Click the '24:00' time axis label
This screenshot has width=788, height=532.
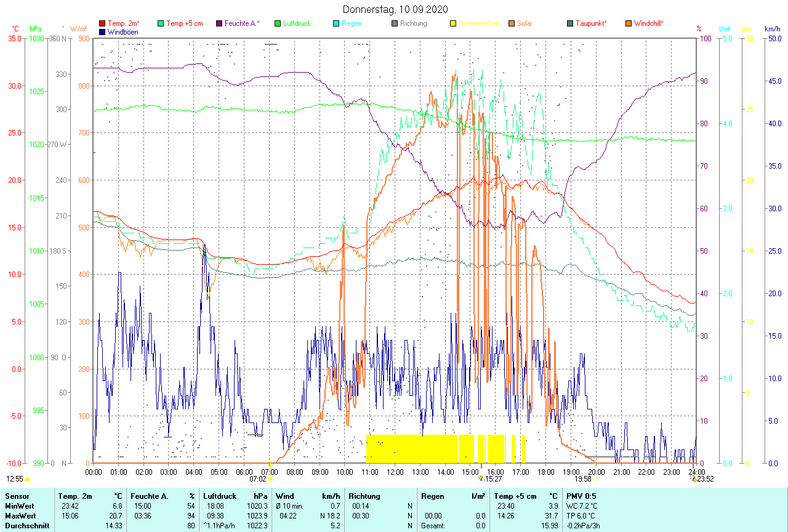point(696,472)
